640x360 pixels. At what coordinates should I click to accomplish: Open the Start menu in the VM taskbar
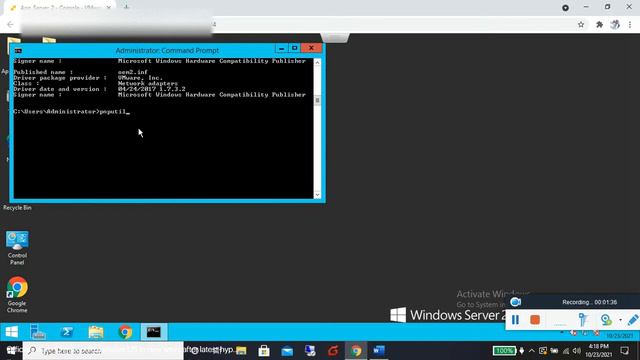tap(11, 332)
